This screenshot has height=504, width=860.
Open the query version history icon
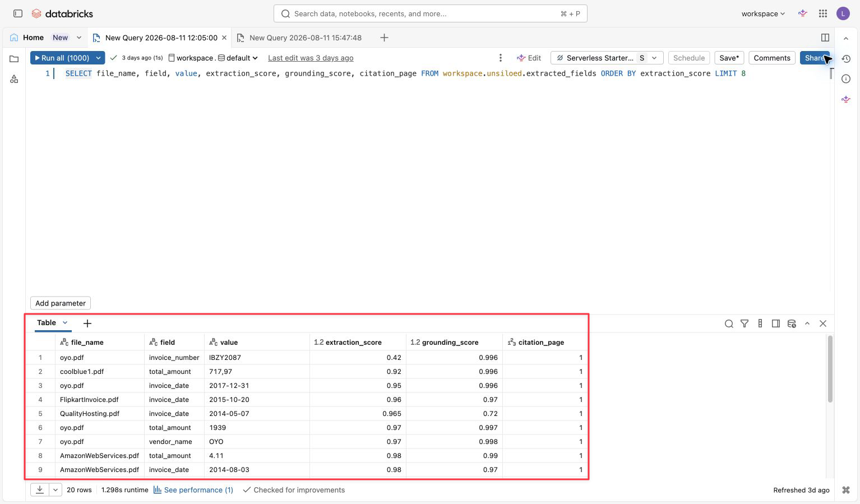coord(846,59)
